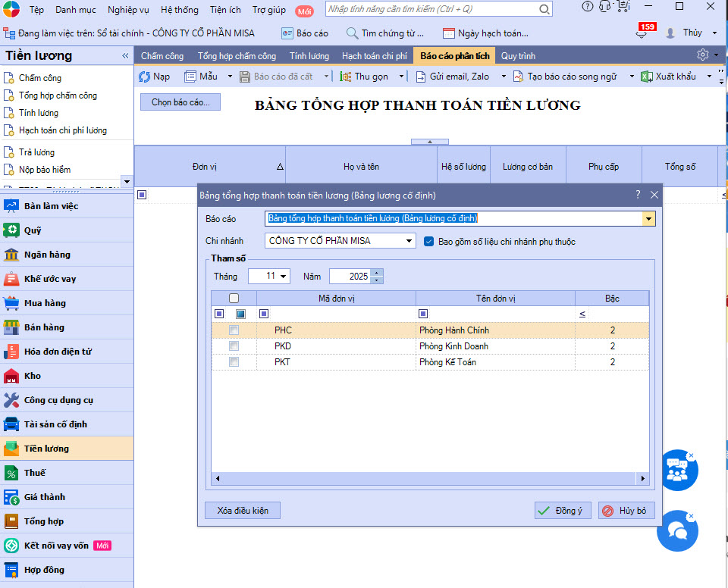Screen dimensions: 728x588
Task: Click the notification bell icon
Action: point(642,34)
